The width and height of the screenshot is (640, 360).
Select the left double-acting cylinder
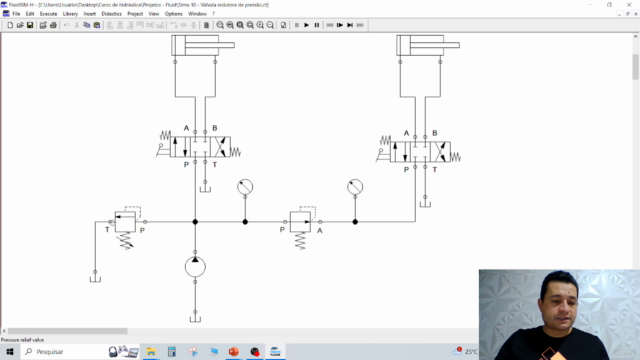click(x=203, y=45)
